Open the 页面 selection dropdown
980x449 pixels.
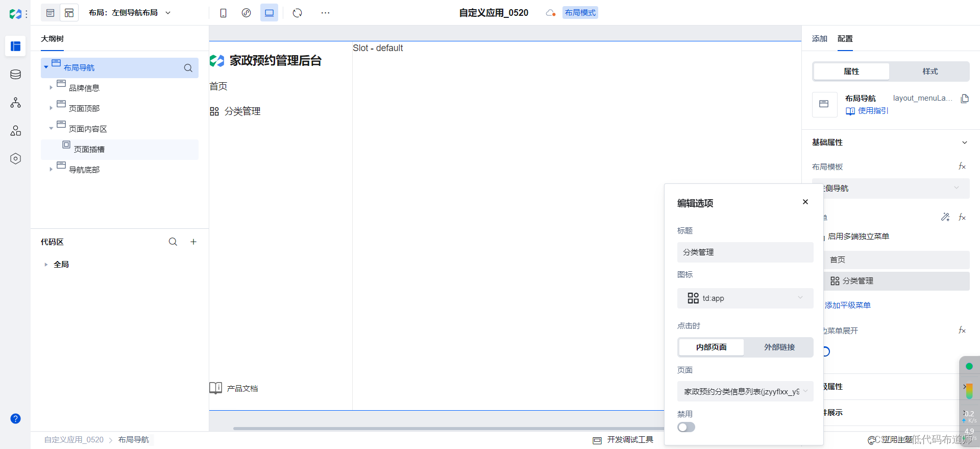745,391
